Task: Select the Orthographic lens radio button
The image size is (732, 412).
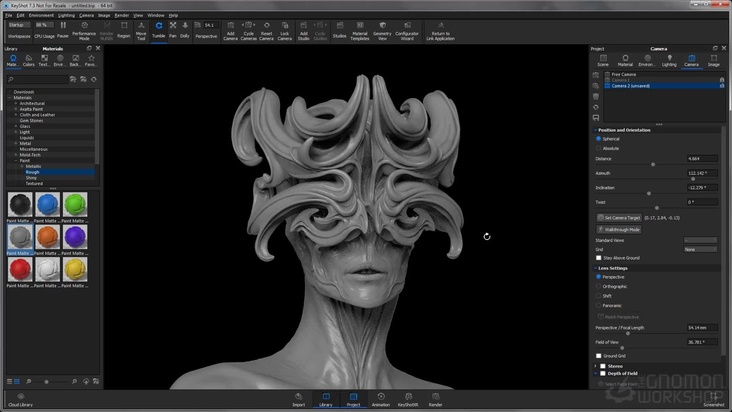Action: coord(598,286)
